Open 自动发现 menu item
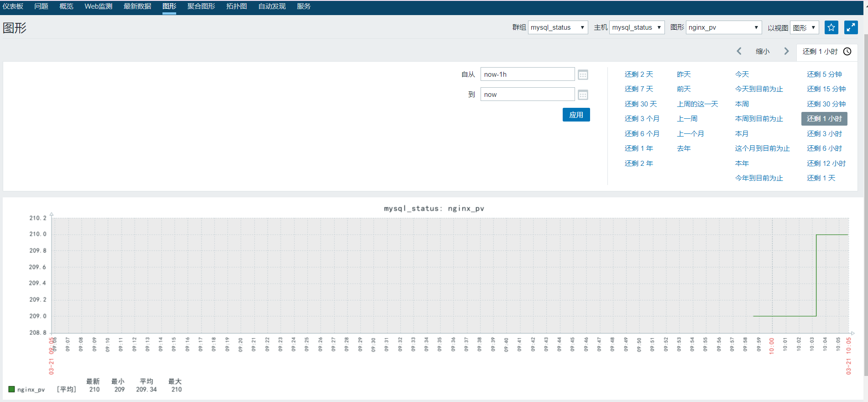This screenshot has width=868, height=402. [272, 6]
